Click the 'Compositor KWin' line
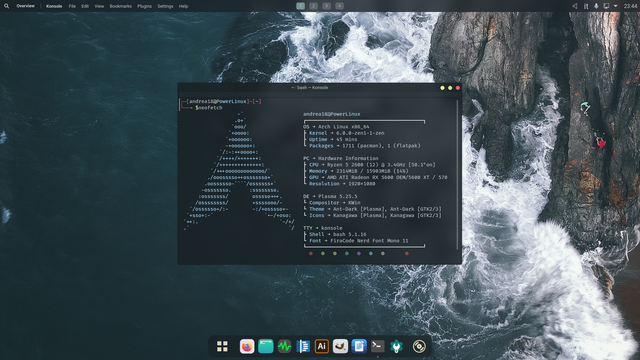640x360 pixels. click(335, 203)
